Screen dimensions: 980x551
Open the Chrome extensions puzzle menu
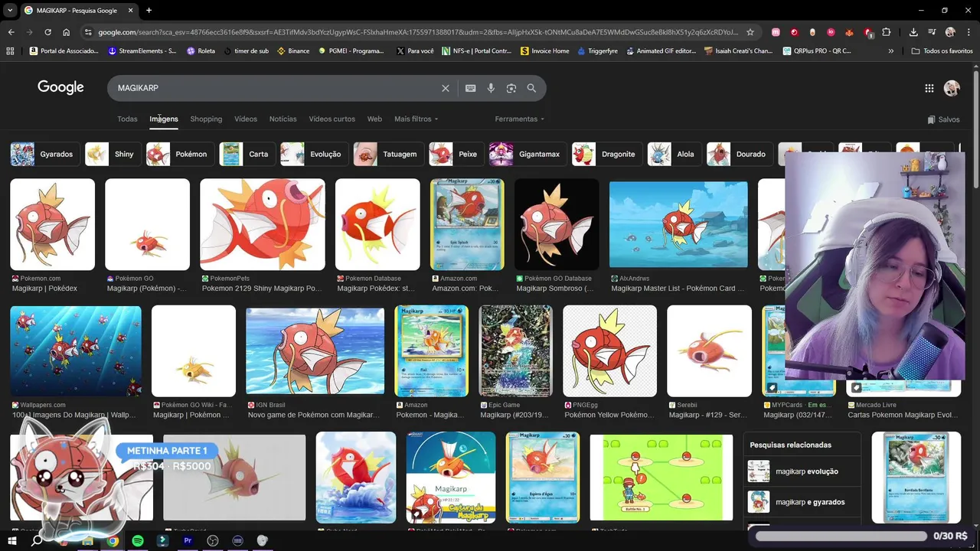(x=887, y=32)
